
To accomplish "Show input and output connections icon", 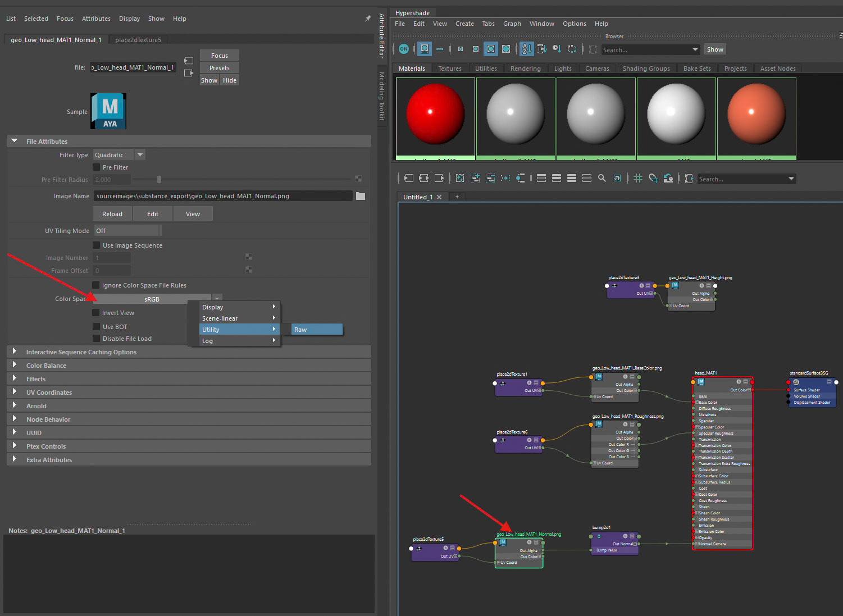I will [424, 179].
